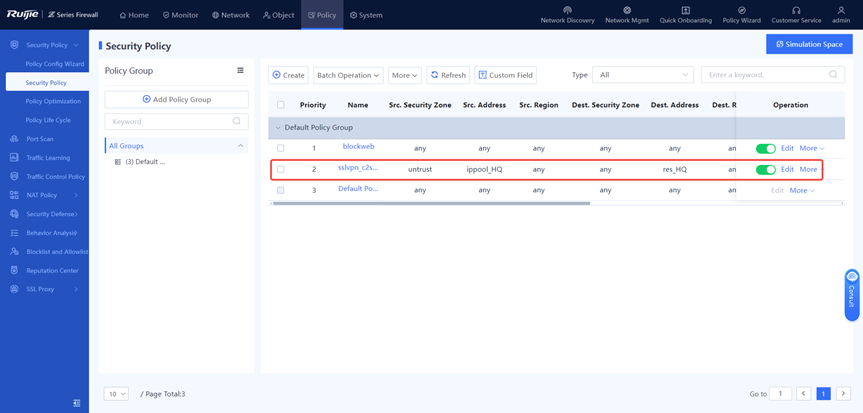Click the Network Mgmt icon
The height and width of the screenshot is (413, 863).
tap(627, 10)
